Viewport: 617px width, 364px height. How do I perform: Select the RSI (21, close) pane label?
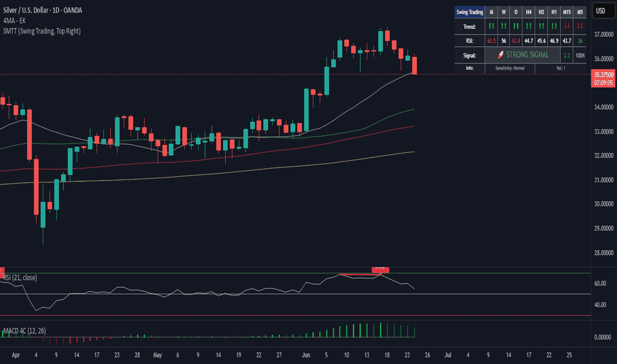click(x=20, y=278)
